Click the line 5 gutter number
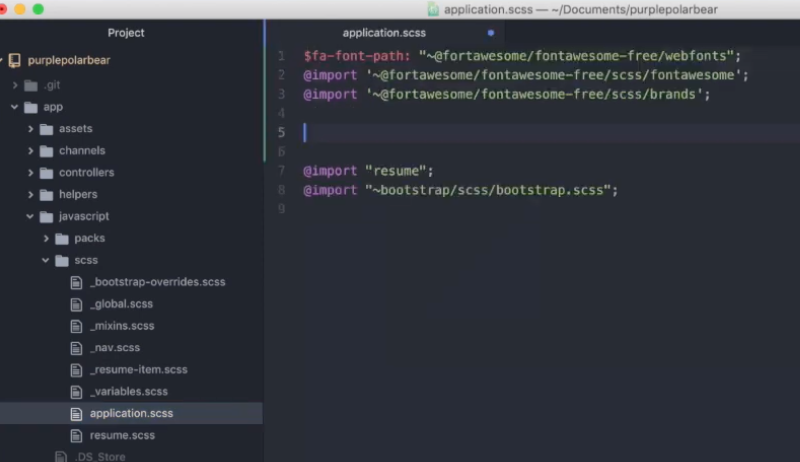800x462 pixels. pyautogui.click(x=281, y=133)
